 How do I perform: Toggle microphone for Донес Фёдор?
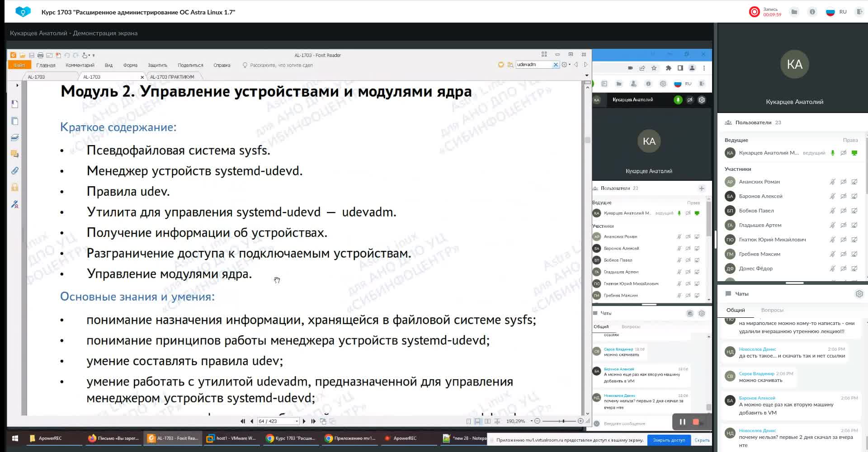tap(832, 268)
